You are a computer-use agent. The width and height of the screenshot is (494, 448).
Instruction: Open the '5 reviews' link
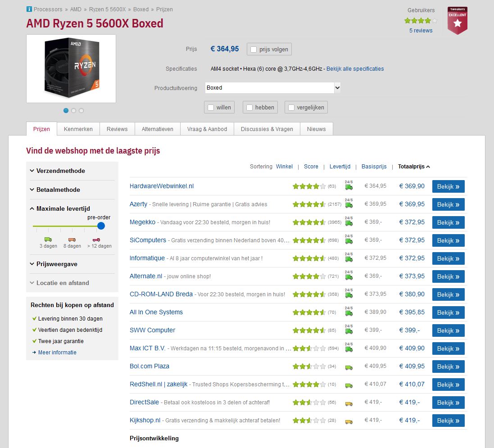(421, 31)
